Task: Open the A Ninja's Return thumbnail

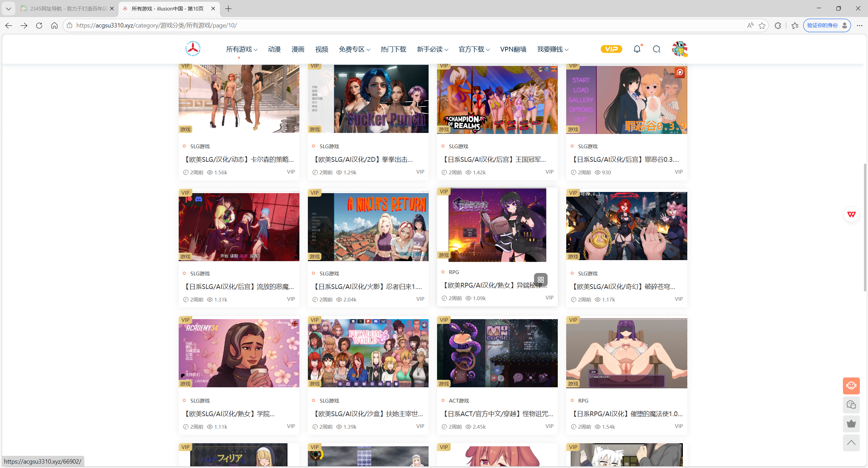Action: (368, 226)
